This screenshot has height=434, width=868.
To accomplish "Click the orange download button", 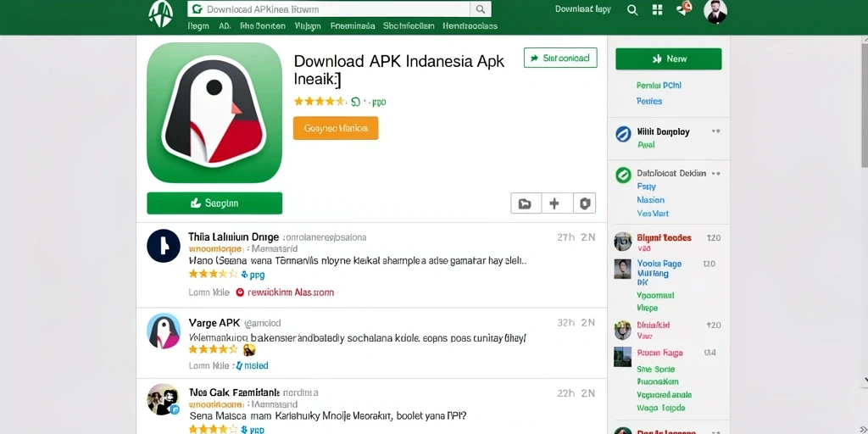I will tap(336, 128).
